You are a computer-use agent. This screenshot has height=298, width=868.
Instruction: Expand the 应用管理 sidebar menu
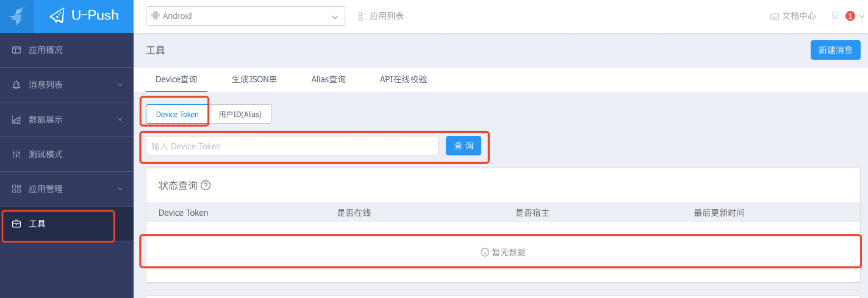(x=66, y=189)
